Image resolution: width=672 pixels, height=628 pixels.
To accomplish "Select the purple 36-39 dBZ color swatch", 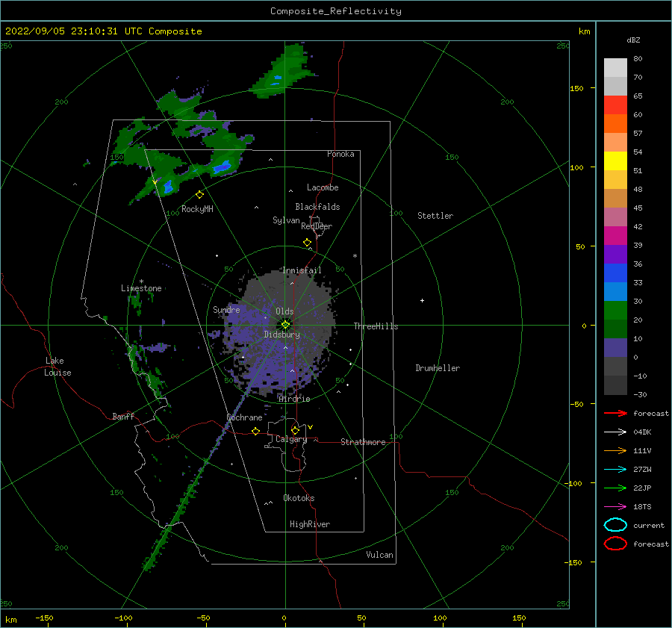I will pos(615,254).
